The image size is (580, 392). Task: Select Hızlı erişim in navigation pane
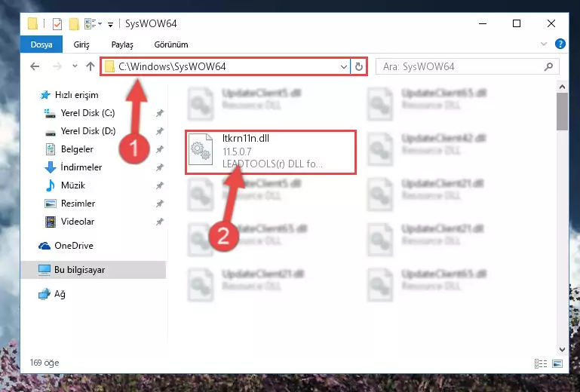(69, 95)
